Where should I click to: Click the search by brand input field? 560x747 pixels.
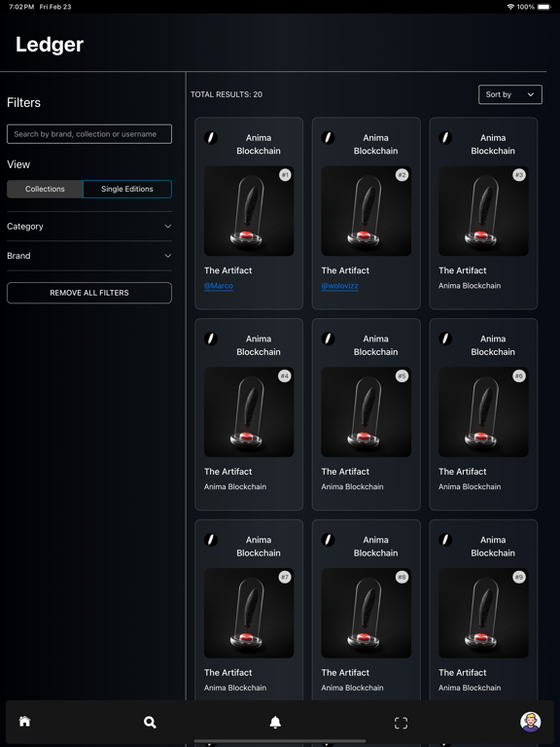pos(89,134)
